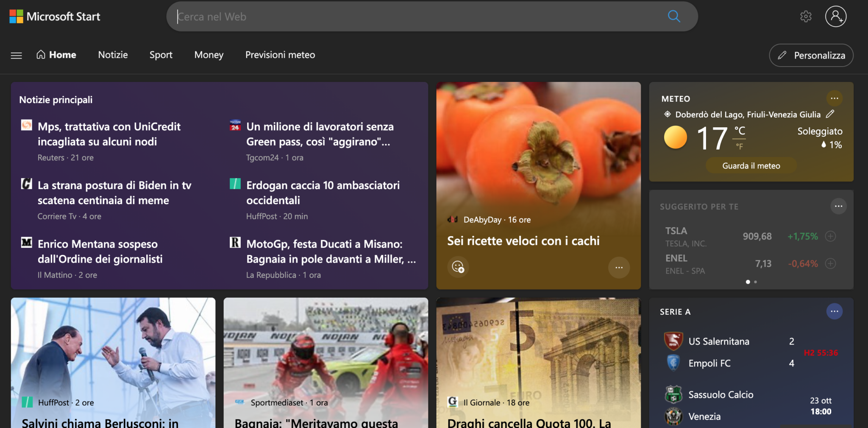Click the cachi article reaction emoji icon
This screenshot has height=428, width=868.
[x=458, y=267]
